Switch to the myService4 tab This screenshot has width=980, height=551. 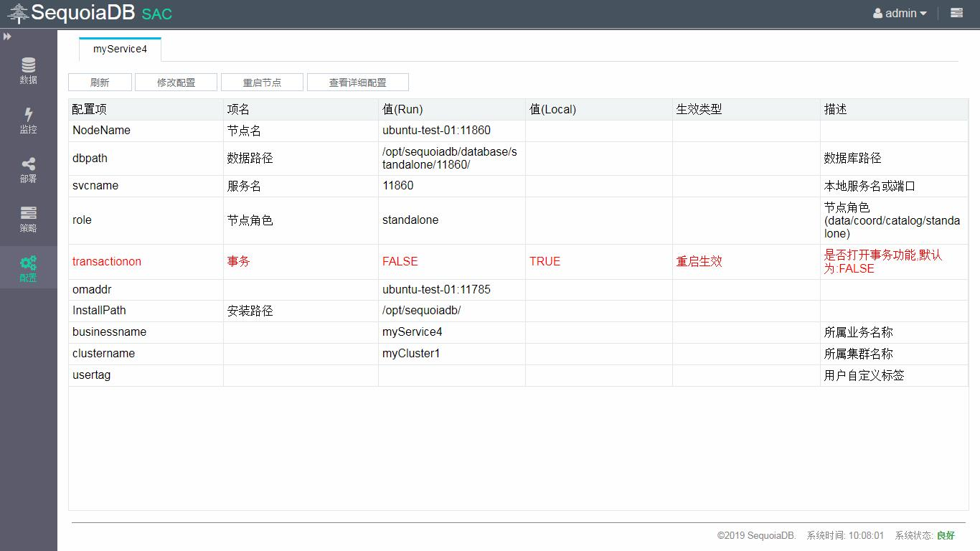[120, 50]
